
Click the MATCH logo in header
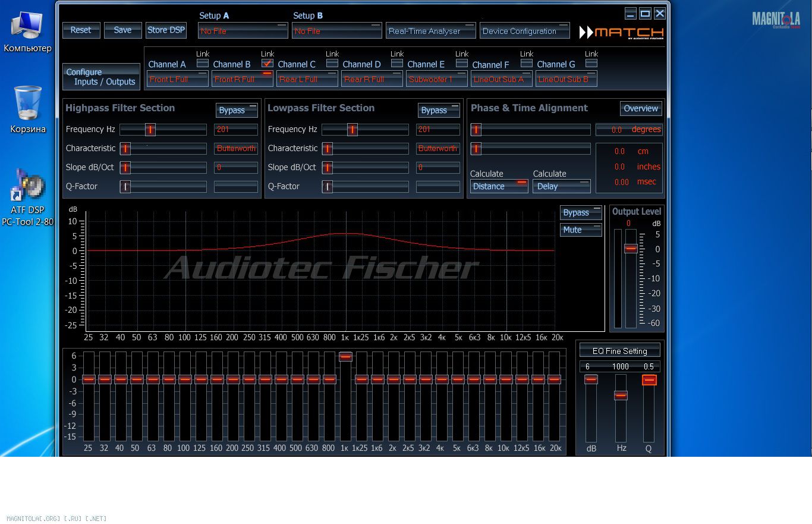(622, 33)
